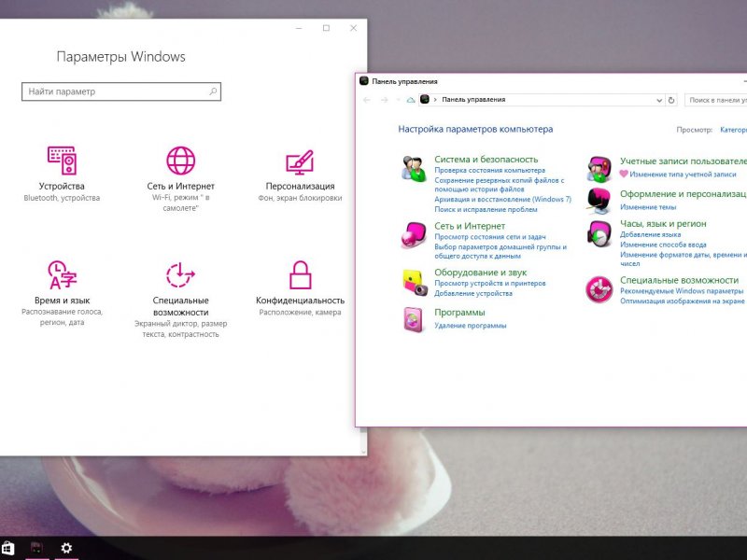747x560 pixels.
Task: Open Специальные возможности icon in Параметры Windows
Action: [180, 274]
